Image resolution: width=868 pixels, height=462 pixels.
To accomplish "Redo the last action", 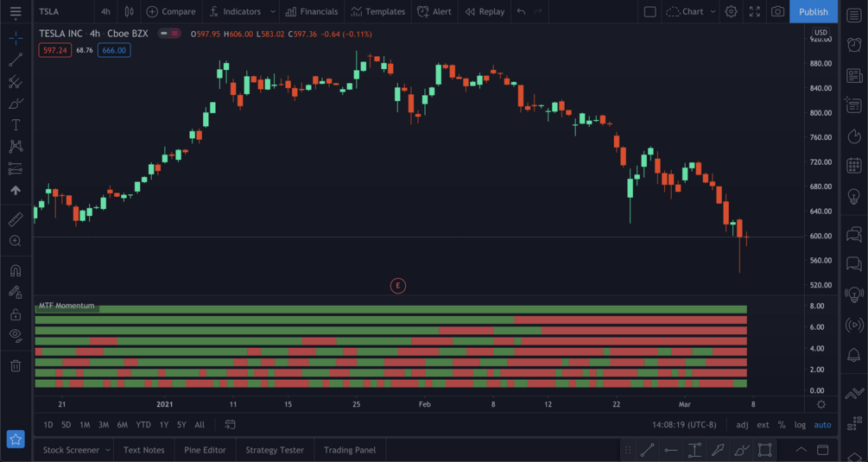I will [537, 11].
